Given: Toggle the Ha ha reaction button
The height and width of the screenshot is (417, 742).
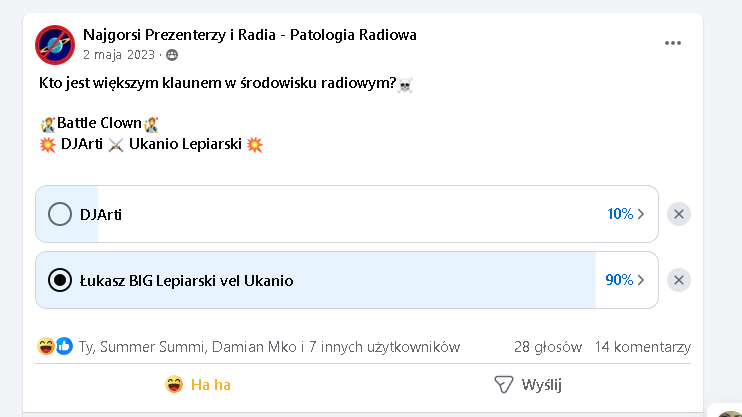Looking at the screenshot, I should (198, 384).
